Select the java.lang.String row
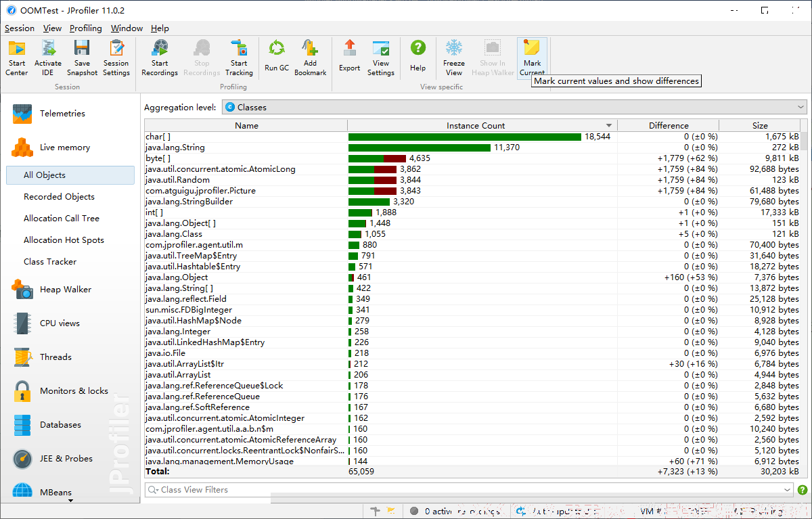812x519 pixels. (473, 148)
